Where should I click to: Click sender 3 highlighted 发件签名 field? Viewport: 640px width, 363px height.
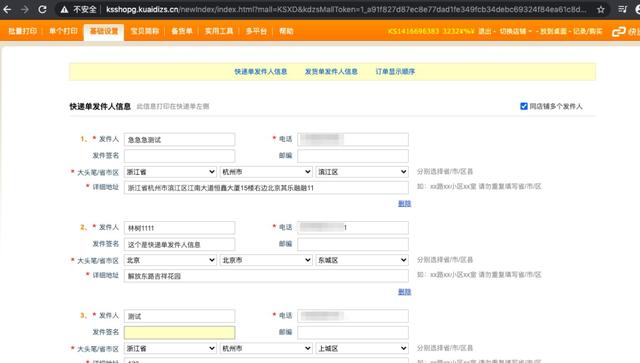180,332
